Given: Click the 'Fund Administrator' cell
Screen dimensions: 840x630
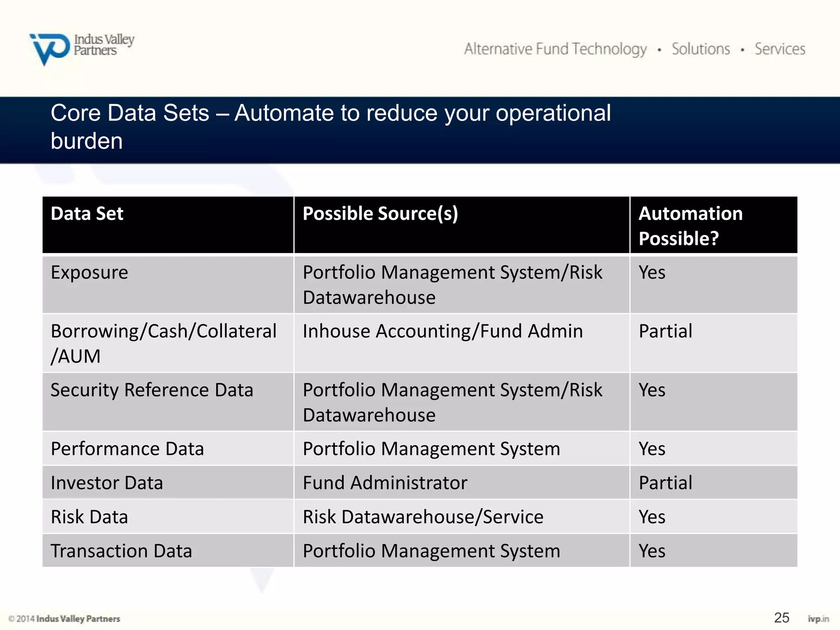Looking at the screenshot, I should tap(462, 482).
